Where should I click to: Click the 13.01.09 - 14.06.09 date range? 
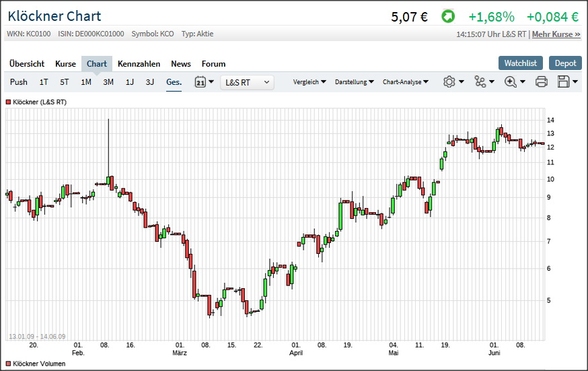coord(37,337)
